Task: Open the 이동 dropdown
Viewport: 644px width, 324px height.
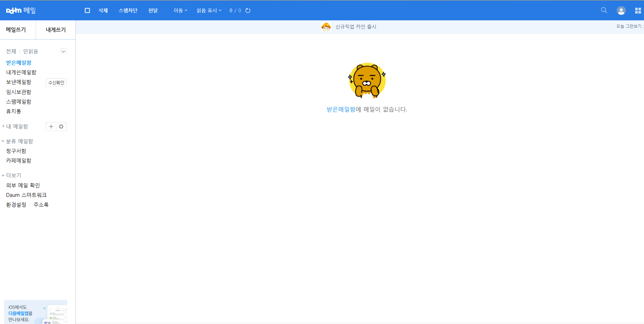Action: [x=180, y=11]
